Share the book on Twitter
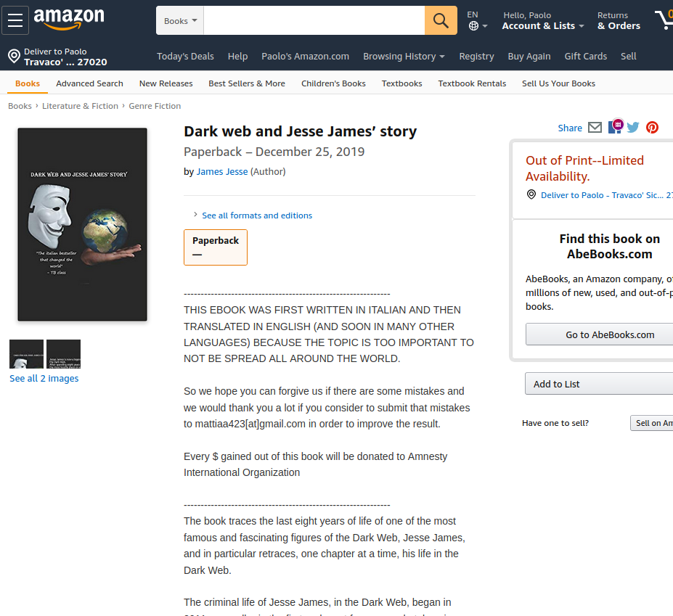Viewport: 673px width, 616px height. pos(633,128)
